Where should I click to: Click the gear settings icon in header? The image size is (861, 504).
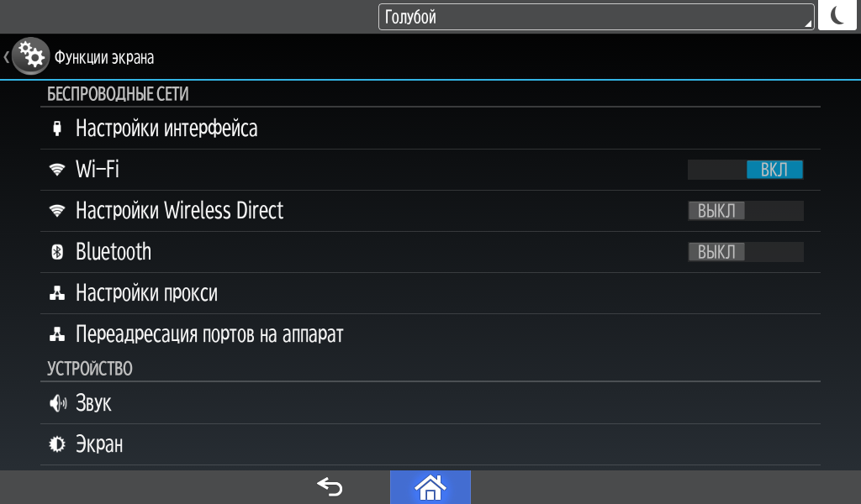(31, 56)
